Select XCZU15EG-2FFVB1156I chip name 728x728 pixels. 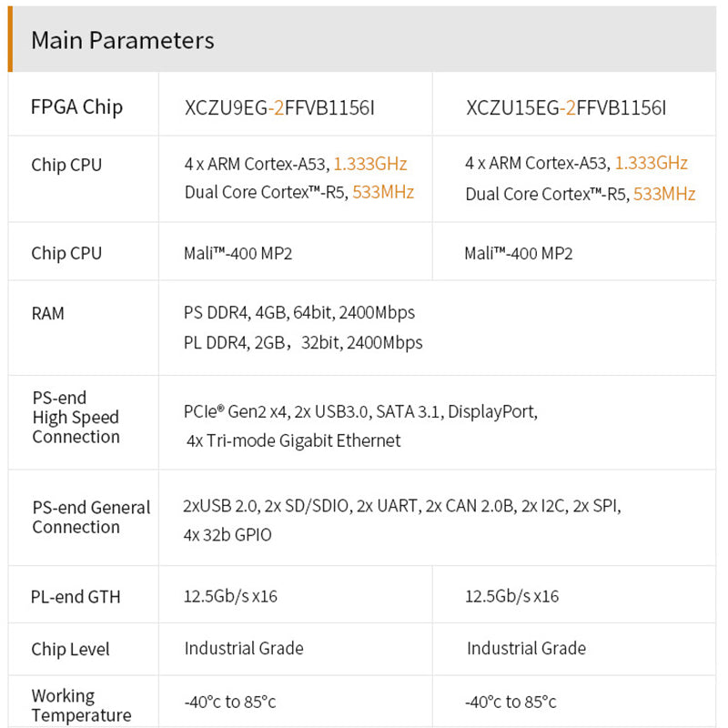click(x=566, y=108)
